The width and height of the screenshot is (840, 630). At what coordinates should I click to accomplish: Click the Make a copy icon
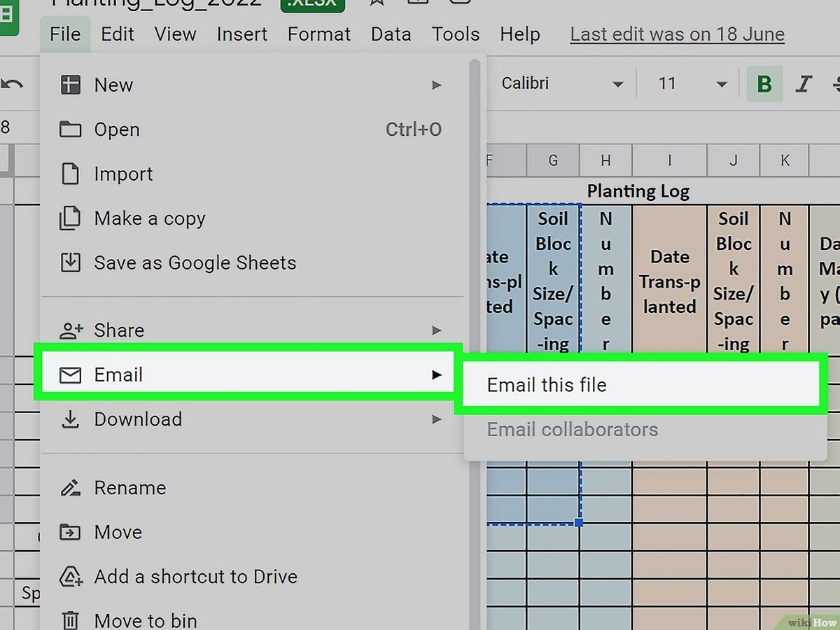pyautogui.click(x=70, y=218)
